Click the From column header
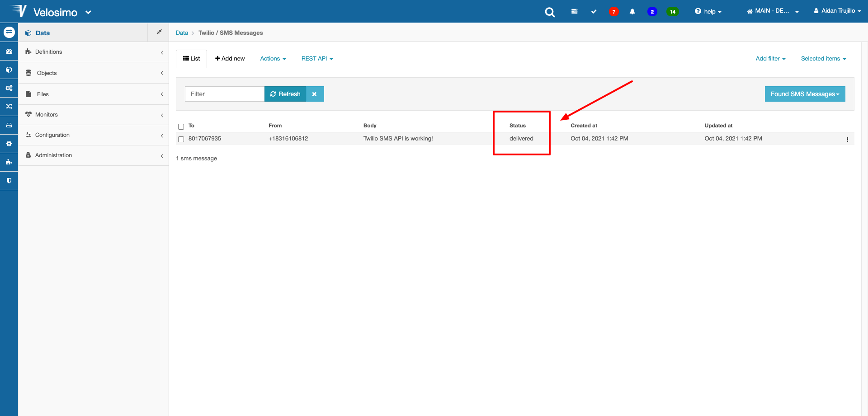 click(275, 126)
